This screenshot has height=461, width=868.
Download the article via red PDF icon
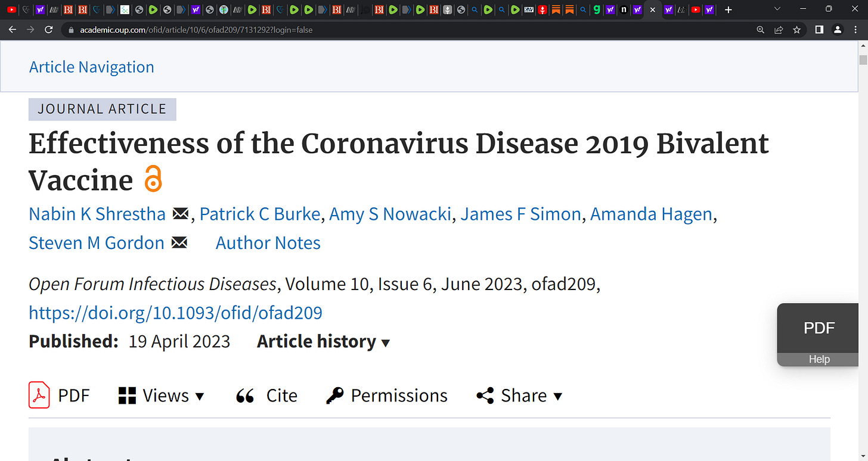click(39, 395)
